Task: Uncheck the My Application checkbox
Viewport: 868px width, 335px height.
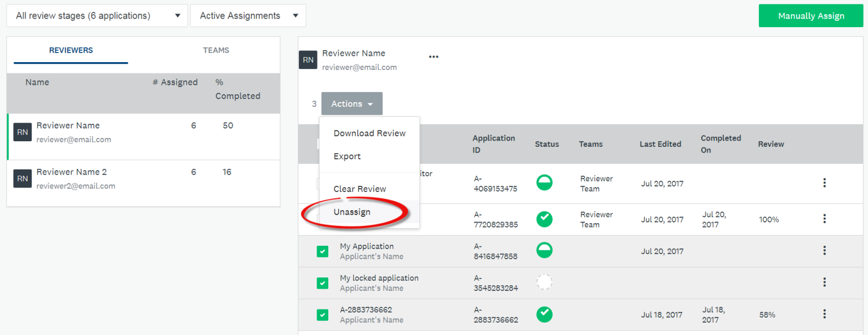Action: point(322,250)
